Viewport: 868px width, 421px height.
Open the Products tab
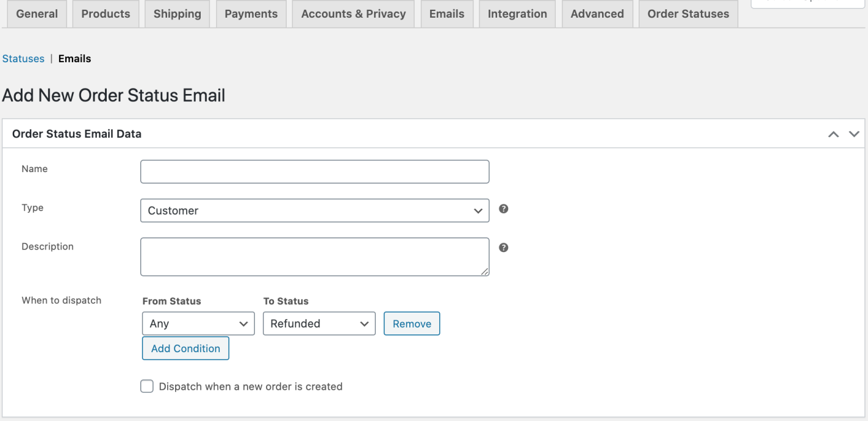point(105,13)
